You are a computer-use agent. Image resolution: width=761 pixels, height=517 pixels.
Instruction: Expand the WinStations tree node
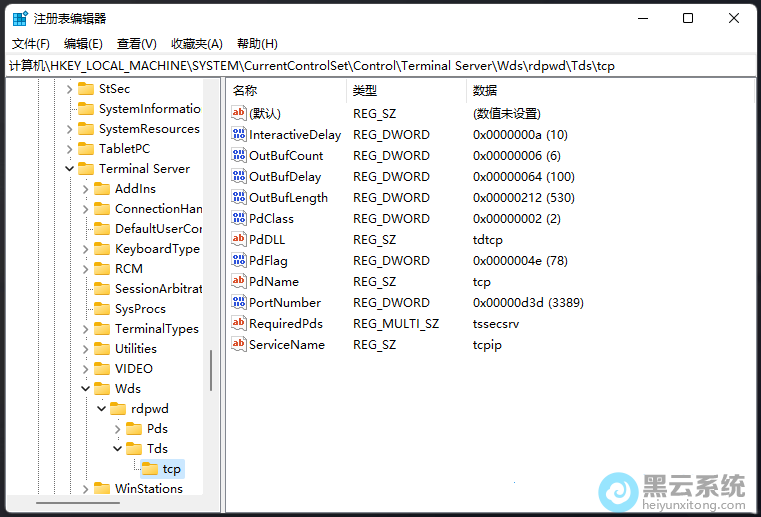coord(86,489)
